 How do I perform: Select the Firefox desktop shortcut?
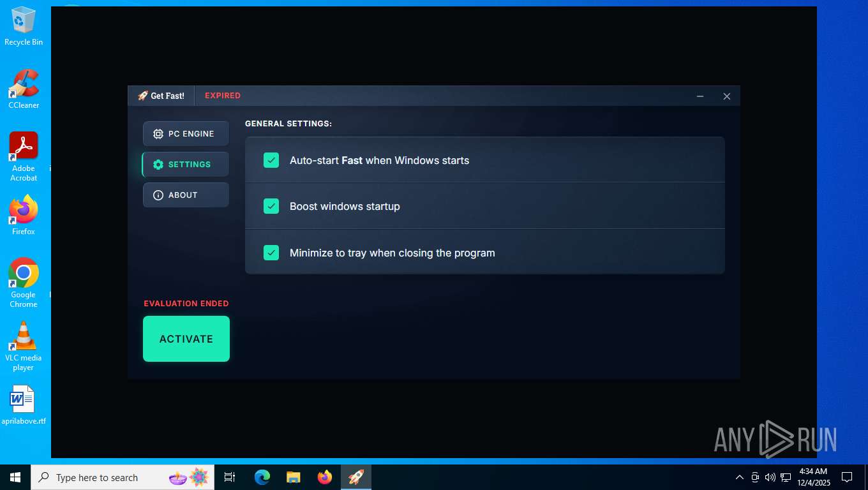tap(24, 216)
